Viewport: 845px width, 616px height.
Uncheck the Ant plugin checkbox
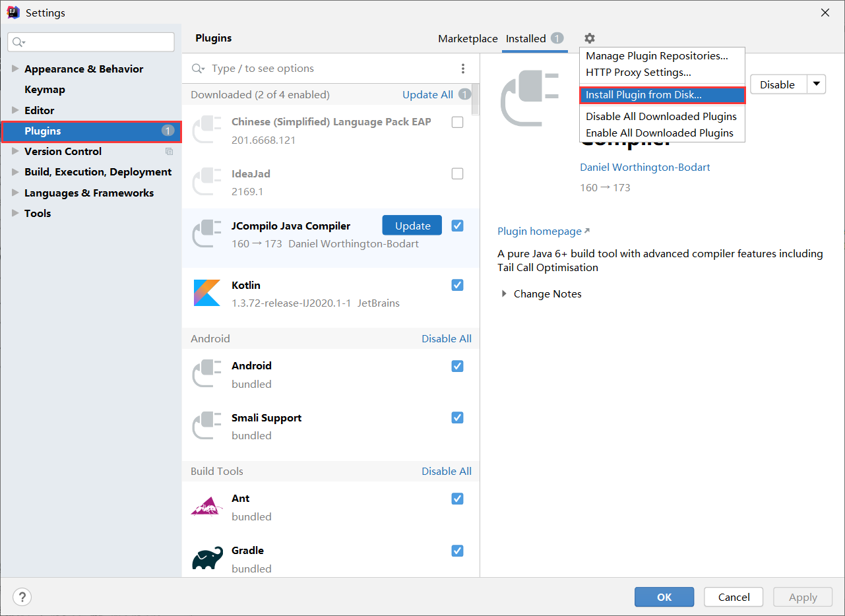click(457, 499)
